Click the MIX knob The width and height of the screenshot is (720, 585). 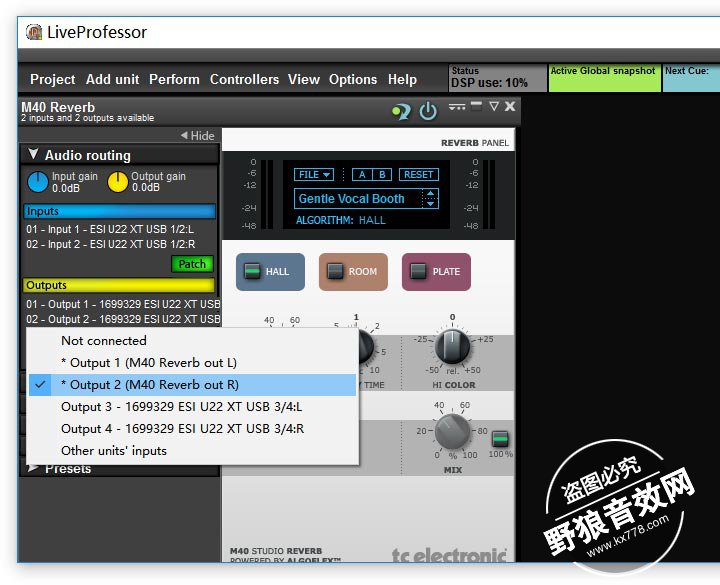coord(452,432)
